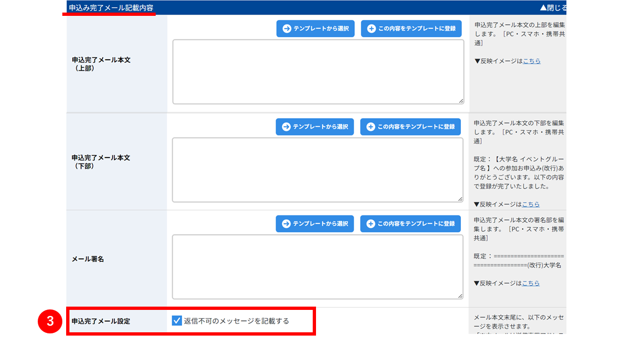
Task: Click arrow icon on upper body template-select button
Action: (x=287, y=28)
